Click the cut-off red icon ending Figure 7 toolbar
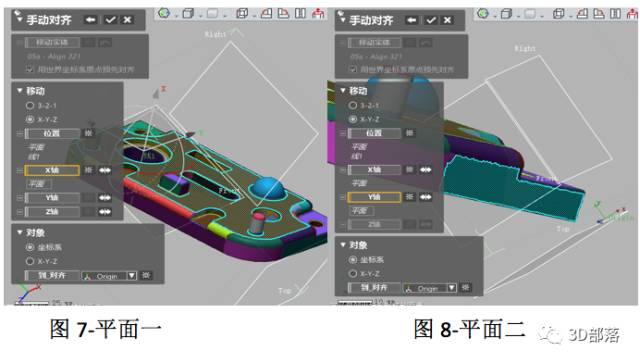 [x=318, y=13]
